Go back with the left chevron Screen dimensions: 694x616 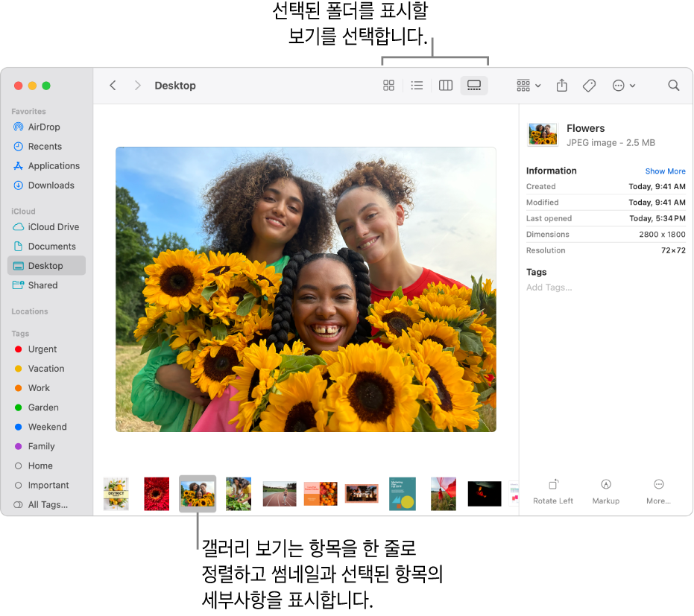tap(113, 86)
